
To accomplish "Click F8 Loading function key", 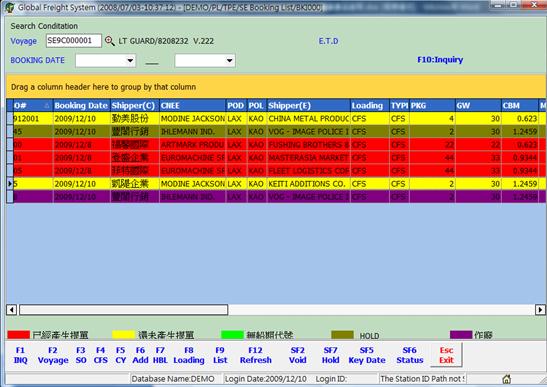I will tap(189, 355).
